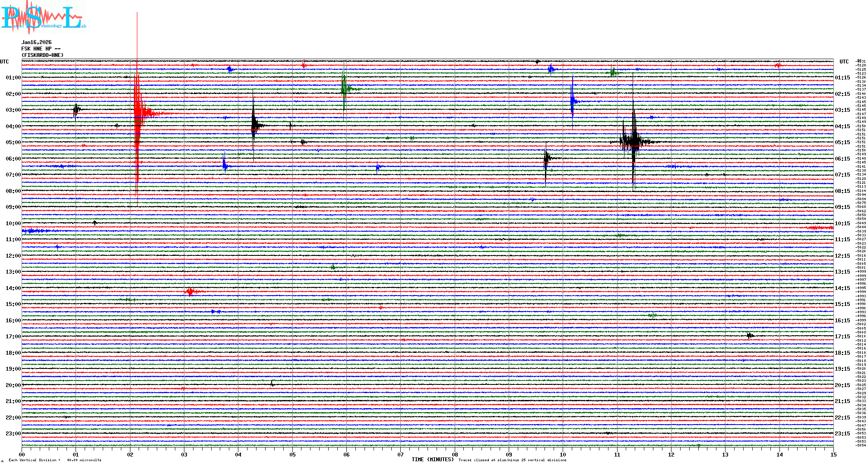
Task: Select the 10:00 hour label on left
Action: (x=13, y=224)
